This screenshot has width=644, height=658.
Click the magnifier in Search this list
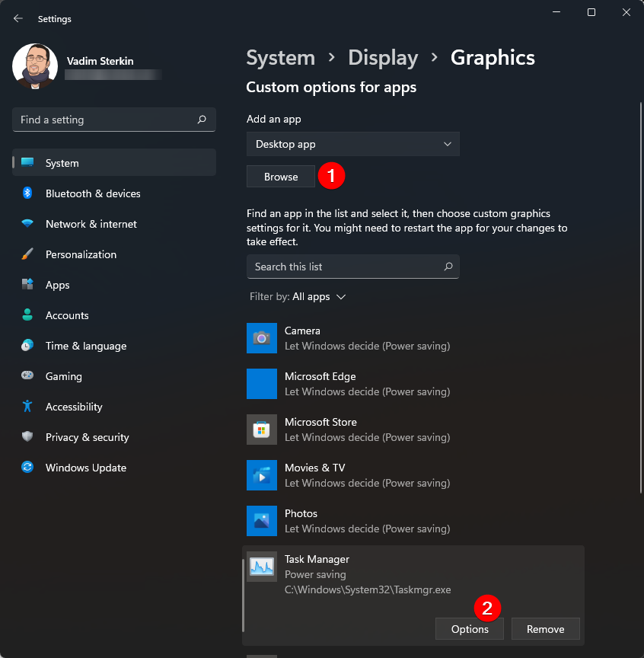[448, 267]
